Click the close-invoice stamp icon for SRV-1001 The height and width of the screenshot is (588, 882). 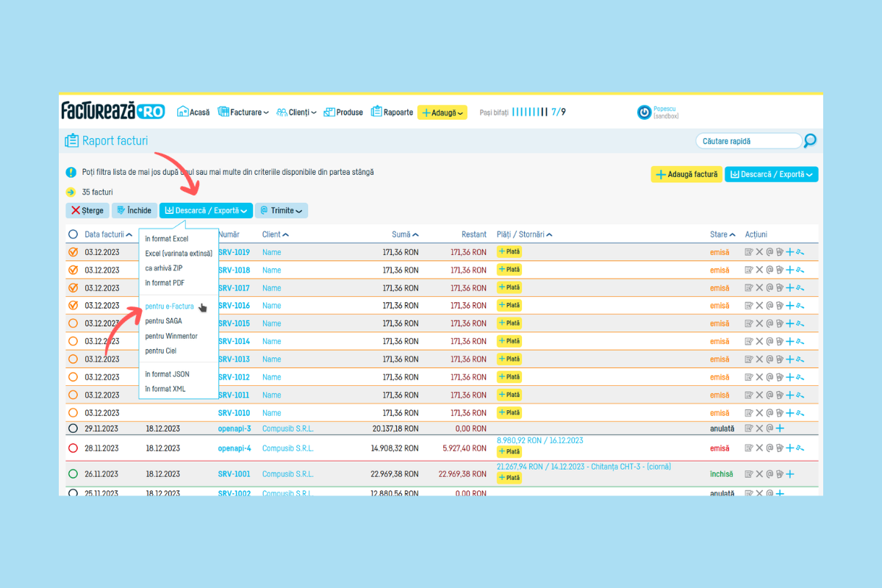pyautogui.click(x=780, y=474)
